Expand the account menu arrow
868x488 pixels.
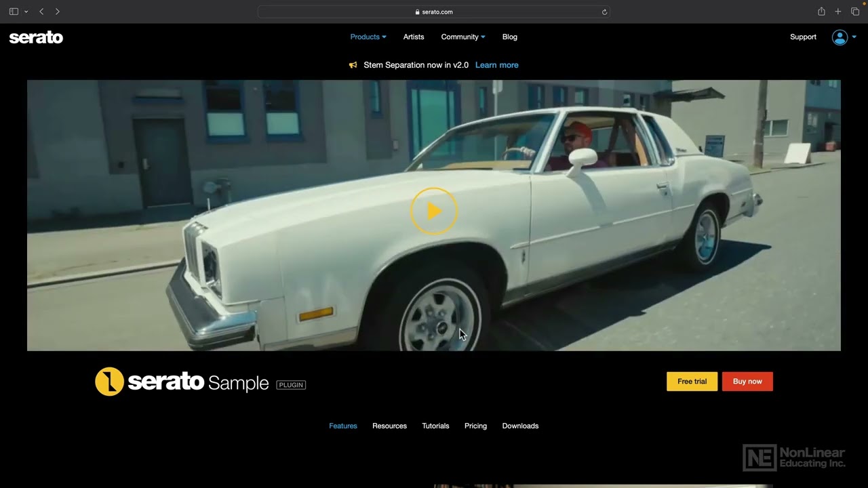854,37
